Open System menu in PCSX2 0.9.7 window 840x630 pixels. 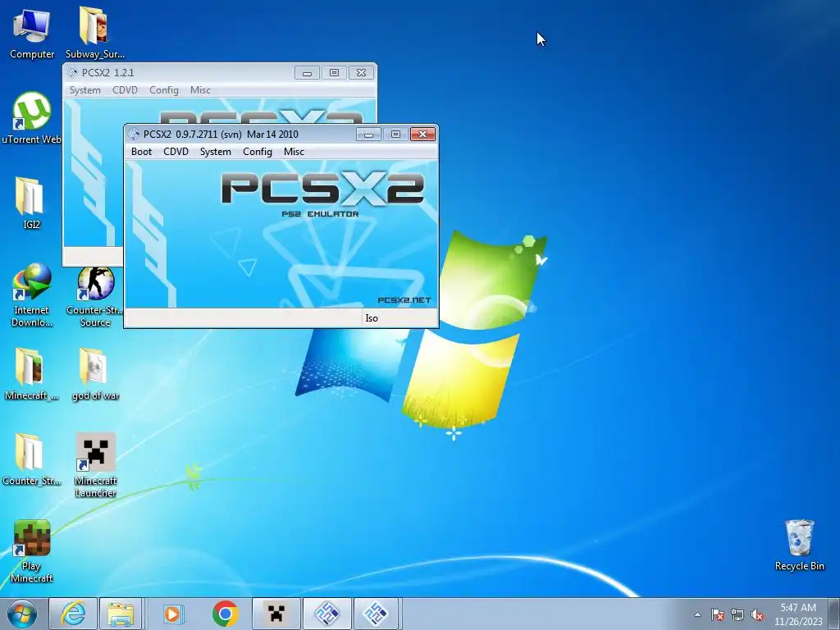tap(216, 152)
